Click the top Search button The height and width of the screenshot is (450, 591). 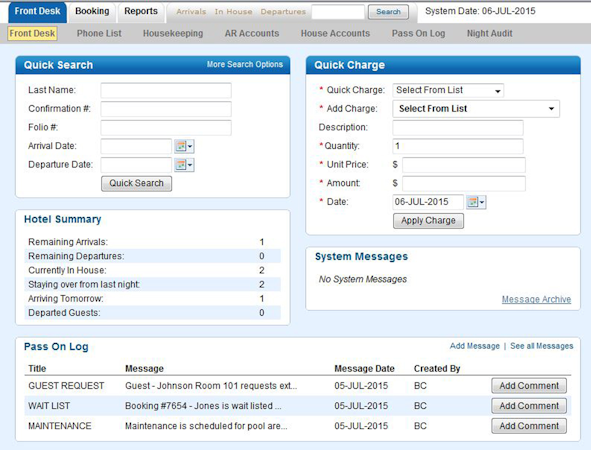[x=388, y=12]
